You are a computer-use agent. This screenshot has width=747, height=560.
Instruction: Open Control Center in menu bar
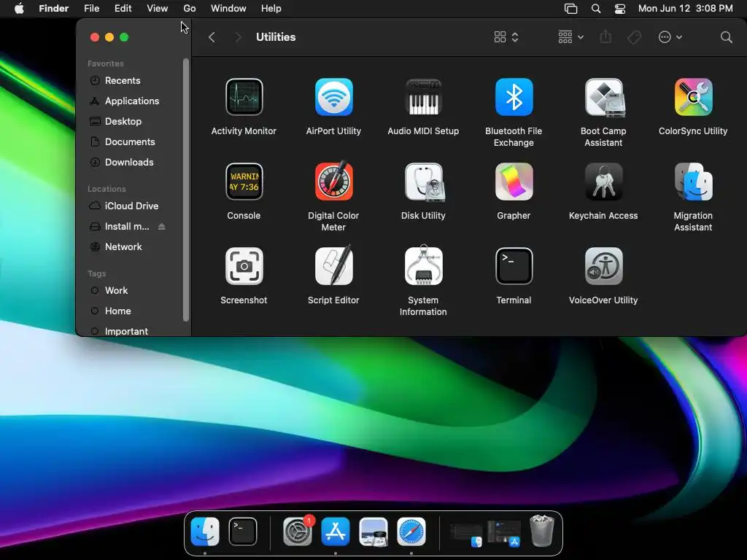[620, 9]
